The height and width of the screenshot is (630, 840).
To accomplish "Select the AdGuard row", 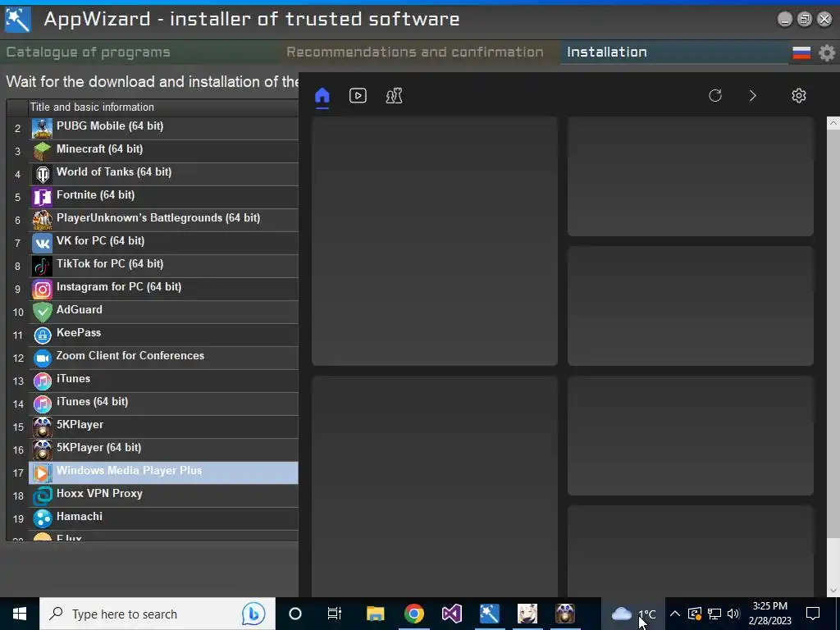I will (163, 313).
